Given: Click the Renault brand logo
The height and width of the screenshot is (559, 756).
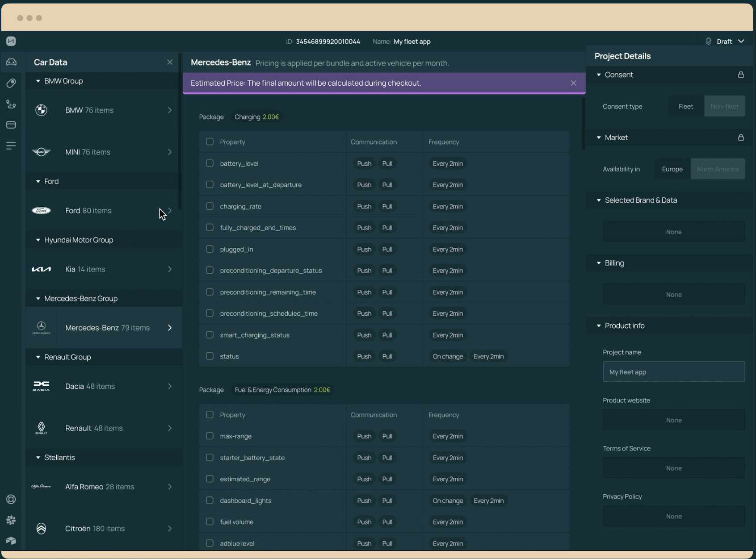Looking at the screenshot, I should point(41,428).
